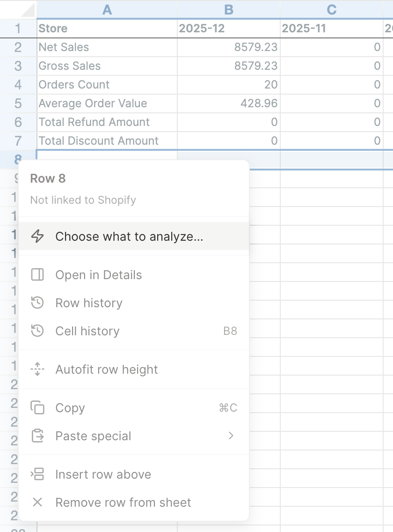This screenshot has height=532, width=393.
Task: Select row 6 header
Action: coord(18,122)
